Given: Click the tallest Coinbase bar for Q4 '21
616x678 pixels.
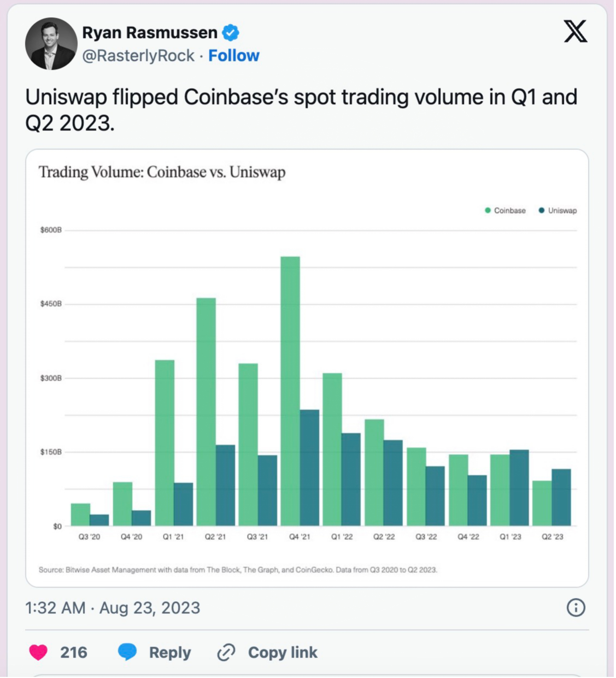Looking at the screenshot, I should [x=290, y=390].
